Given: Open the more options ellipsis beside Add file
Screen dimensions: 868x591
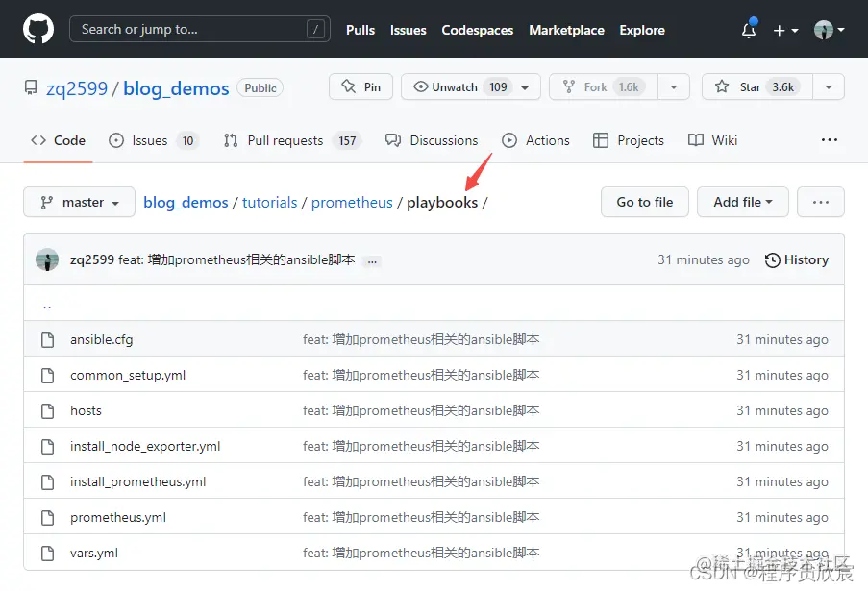Looking at the screenshot, I should point(820,202).
